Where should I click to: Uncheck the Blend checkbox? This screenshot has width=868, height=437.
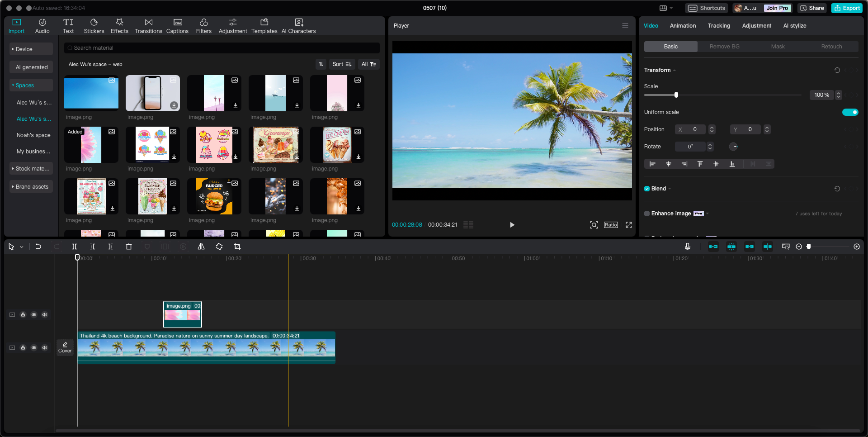(x=647, y=189)
